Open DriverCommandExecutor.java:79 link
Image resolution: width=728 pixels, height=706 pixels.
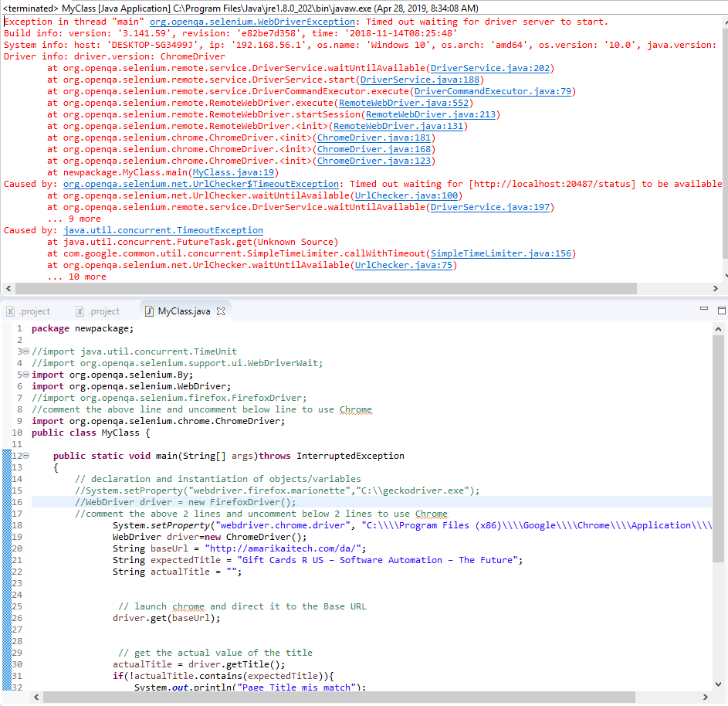[493, 91]
